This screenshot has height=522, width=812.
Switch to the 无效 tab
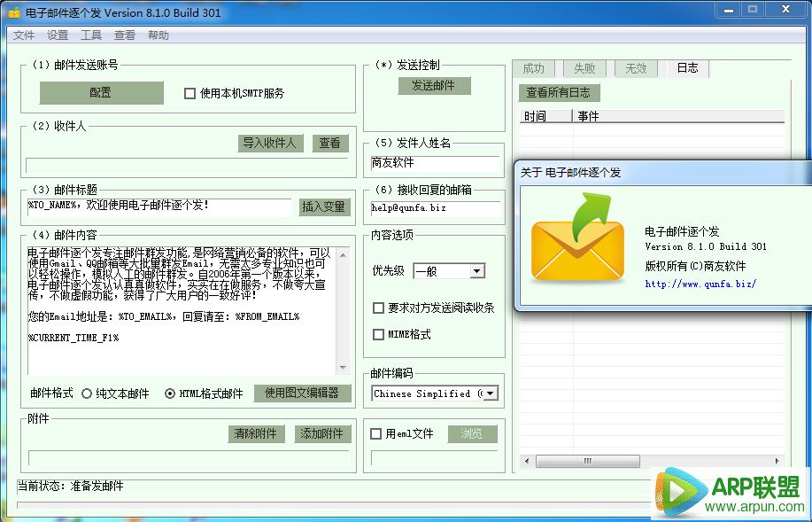pyautogui.click(x=636, y=68)
